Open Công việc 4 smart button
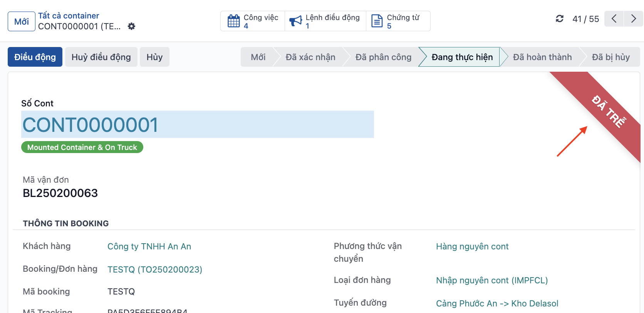 253,21
